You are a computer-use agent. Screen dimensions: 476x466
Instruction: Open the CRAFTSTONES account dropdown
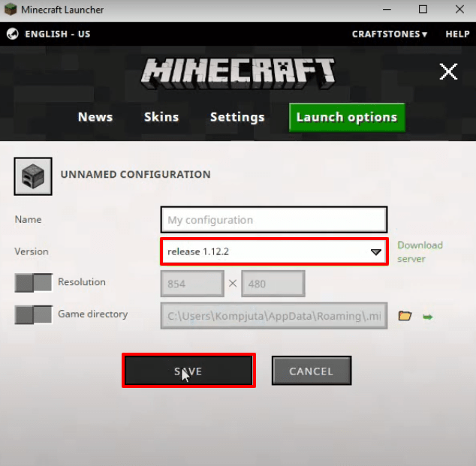(390, 34)
